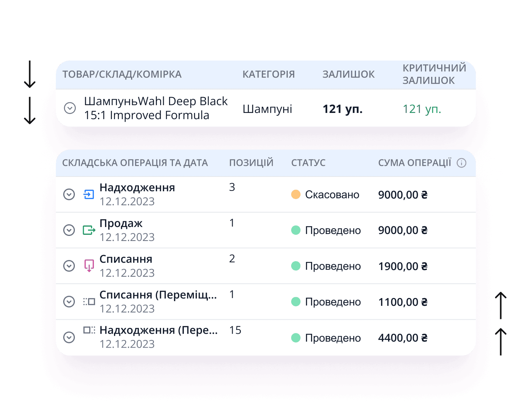Click the Залишок column header

point(348,75)
